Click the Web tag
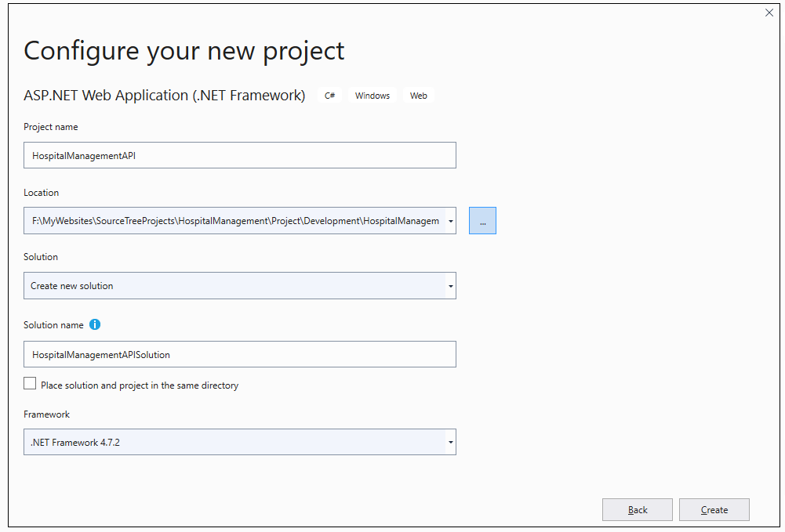This screenshot has height=532, width=785. point(419,96)
